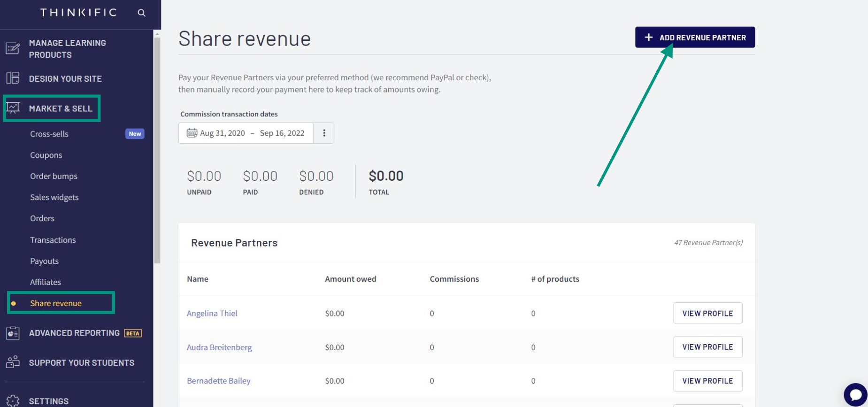View profile for Angelina Thiel
Image resolution: width=868 pixels, height=407 pixels.
point(707,313)
